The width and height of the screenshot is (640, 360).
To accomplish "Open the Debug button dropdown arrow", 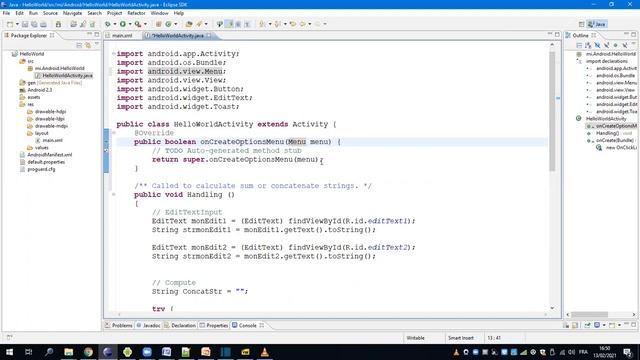I will (x=115, y=24).
